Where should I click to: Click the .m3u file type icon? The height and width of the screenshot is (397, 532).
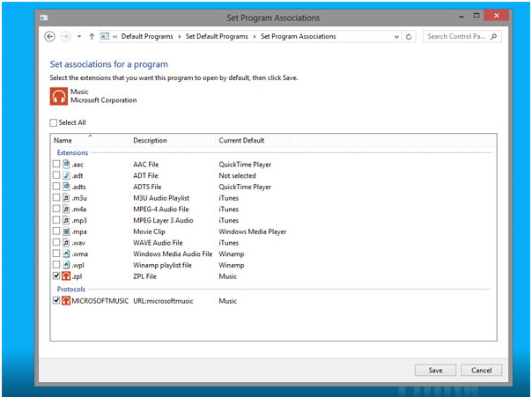[66, 198]
